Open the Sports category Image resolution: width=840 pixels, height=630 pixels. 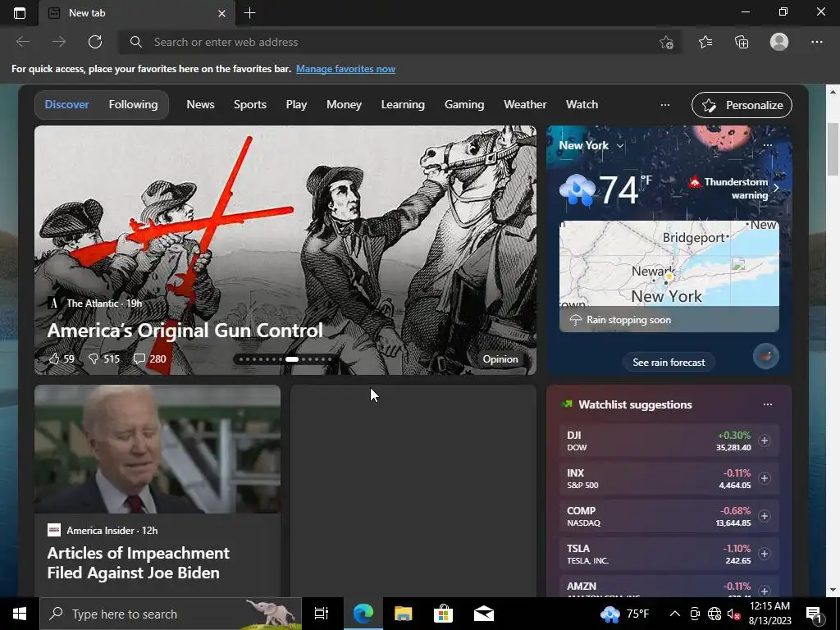tap(250, 104)
